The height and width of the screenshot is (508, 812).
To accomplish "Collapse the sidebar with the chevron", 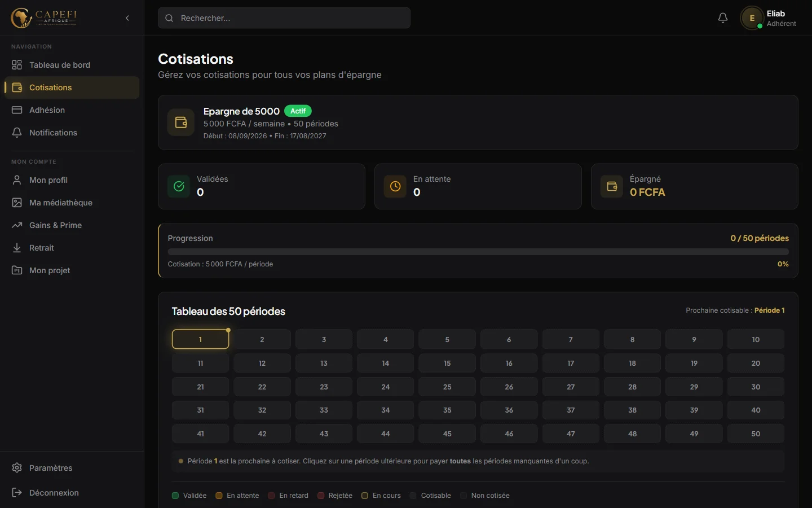I will pos(127,18).
